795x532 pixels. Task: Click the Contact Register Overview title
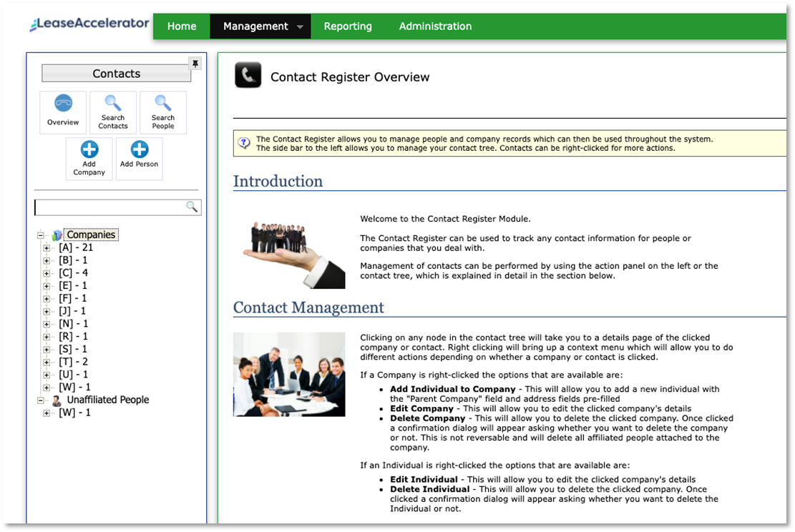350,77
